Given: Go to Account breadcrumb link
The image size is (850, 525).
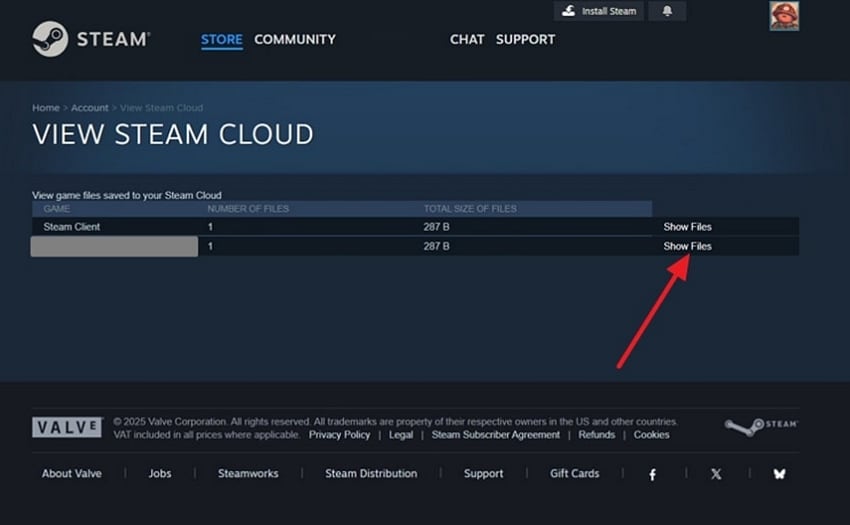Looking at the screenshot, I should (x=89, y=108).
